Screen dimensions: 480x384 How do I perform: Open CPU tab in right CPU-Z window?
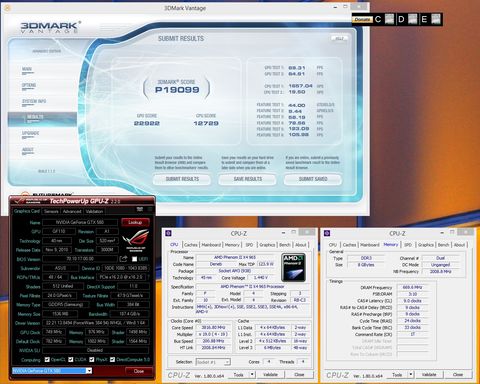pos(333,245)
